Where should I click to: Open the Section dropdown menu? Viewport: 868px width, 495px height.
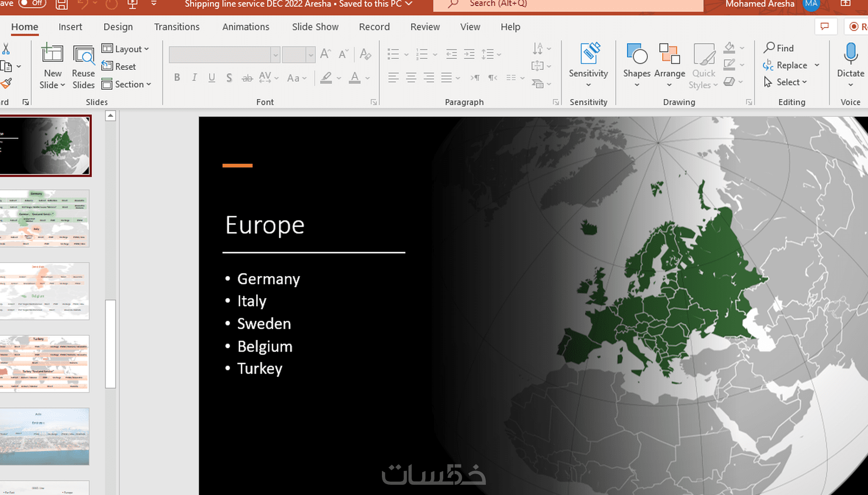(x=127, y=84)
